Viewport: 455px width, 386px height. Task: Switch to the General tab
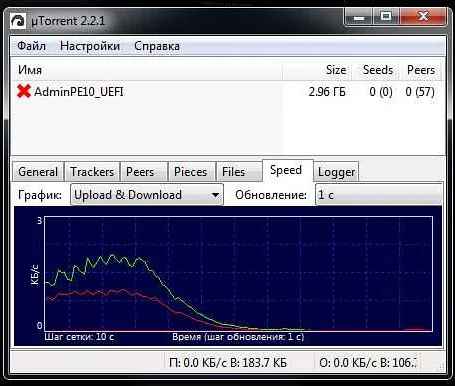coord(38,172)
